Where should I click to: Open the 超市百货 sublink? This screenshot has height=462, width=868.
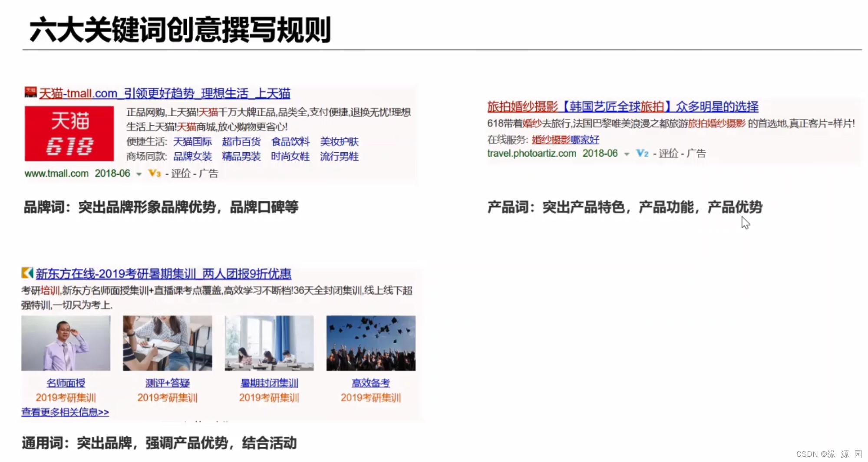pos(241,141)
